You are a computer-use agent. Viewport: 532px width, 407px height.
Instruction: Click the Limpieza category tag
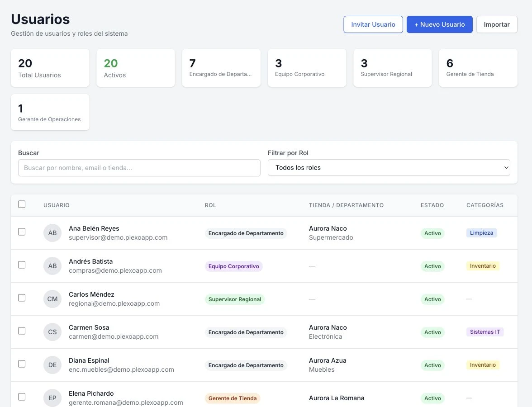tap(481, 232)
